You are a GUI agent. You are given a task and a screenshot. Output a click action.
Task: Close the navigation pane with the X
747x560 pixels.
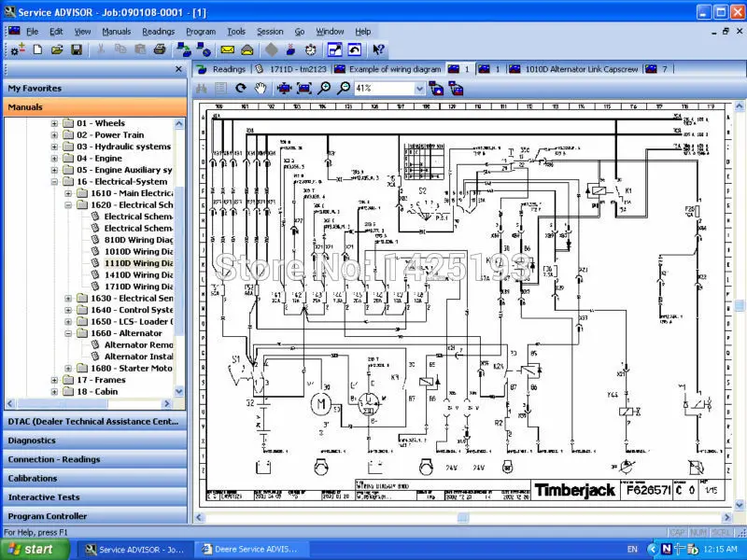pyautogui.click(x=178, y=69)
